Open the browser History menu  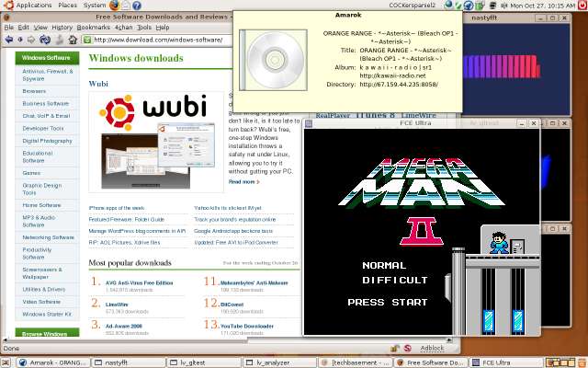pos(62,28)
